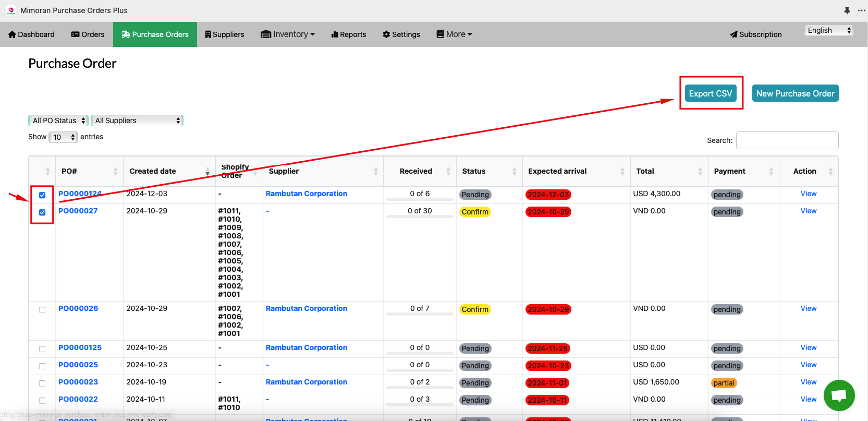Viewport: 868px width, 421px height.
Task: Sort by Supplier column arrows
Action: 375,171
